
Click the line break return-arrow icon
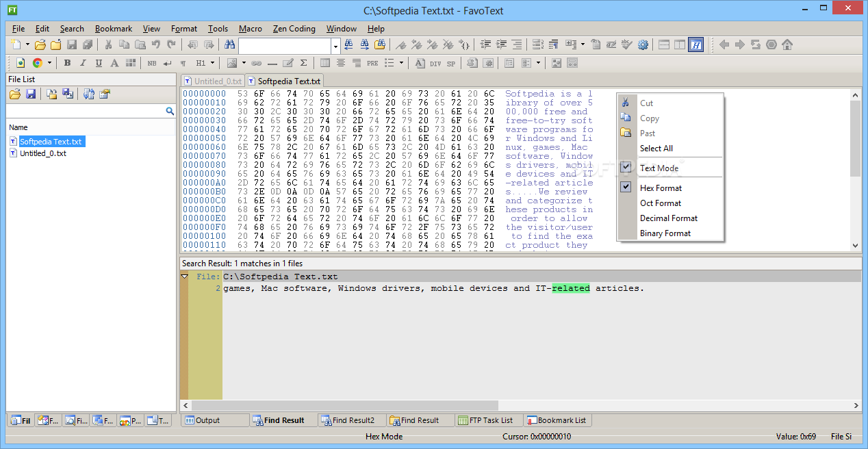[x=167, y=63]
